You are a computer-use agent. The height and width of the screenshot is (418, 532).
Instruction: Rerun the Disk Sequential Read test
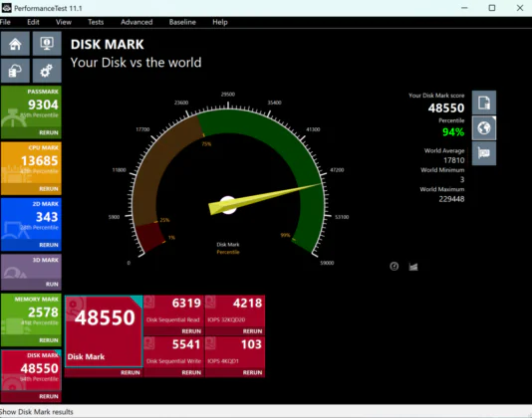[x=191, y=331]
